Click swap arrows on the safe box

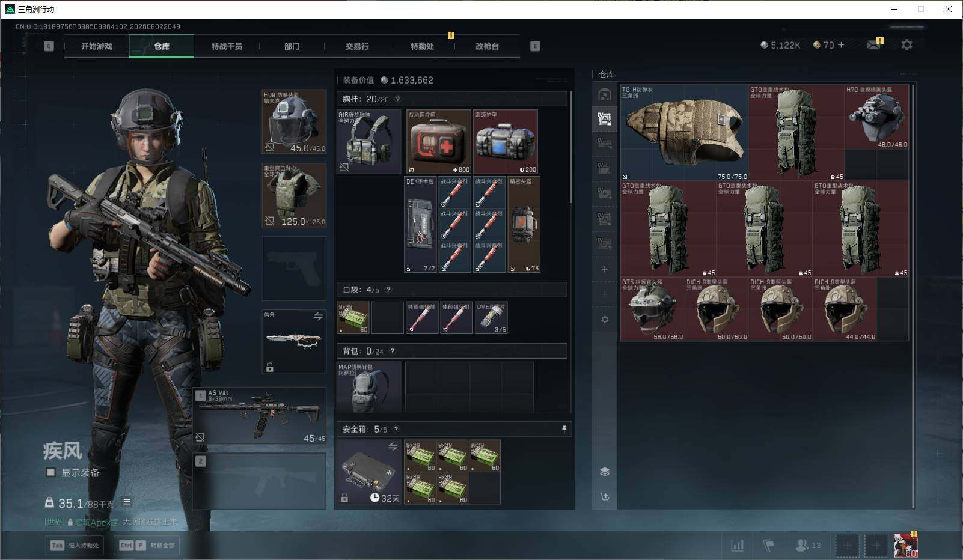[x=393, y=446]
